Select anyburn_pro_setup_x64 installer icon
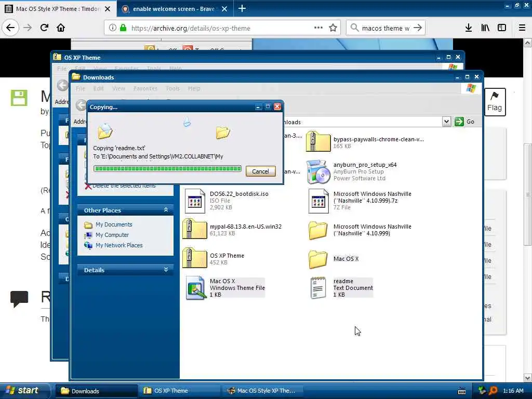 coord(318,171)
